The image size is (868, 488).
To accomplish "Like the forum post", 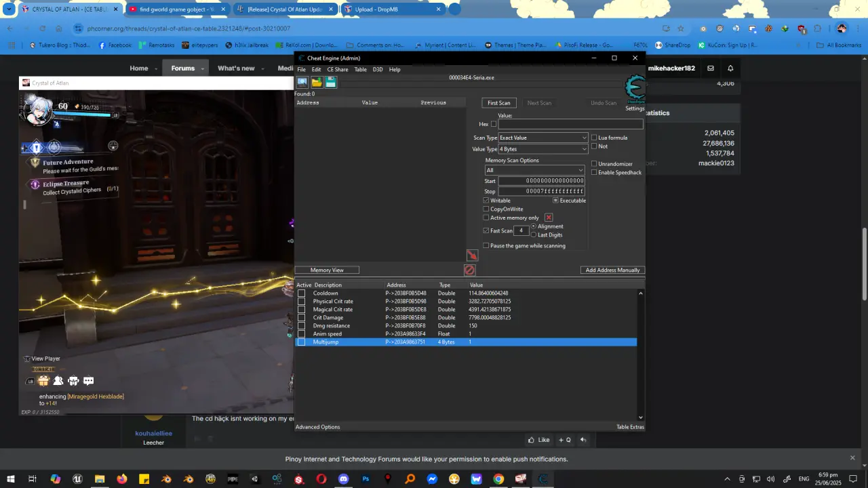I will tap(538, 440).
